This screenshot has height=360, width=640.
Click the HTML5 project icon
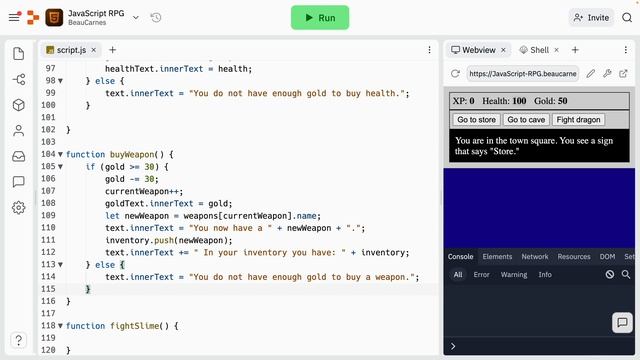(x=54, y=18)
